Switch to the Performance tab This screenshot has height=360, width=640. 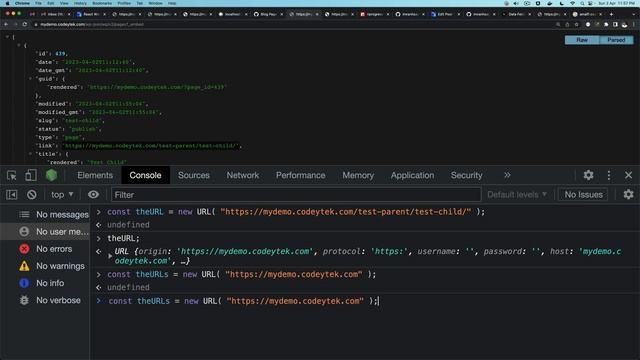pyautogui.click(x=300, y=175)
